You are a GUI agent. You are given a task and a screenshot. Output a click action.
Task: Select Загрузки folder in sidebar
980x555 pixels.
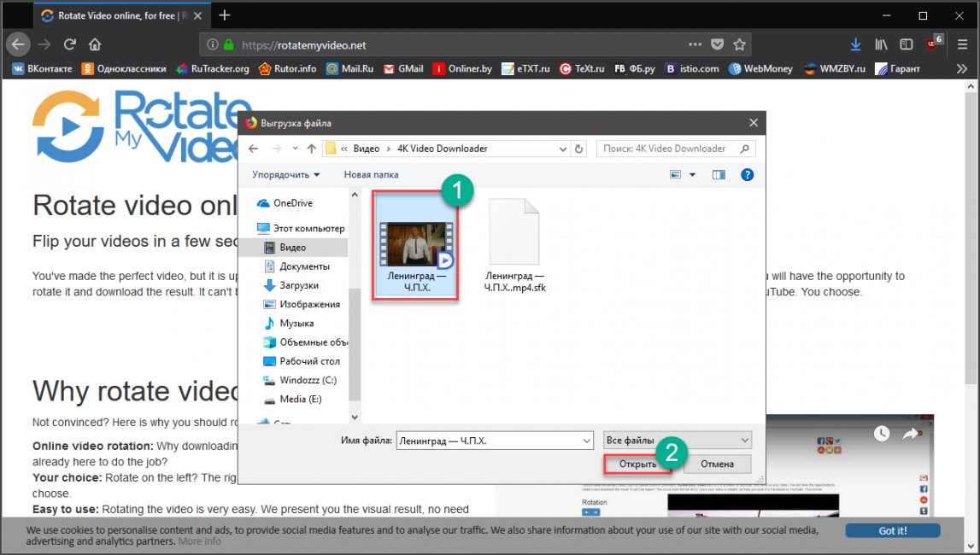pyautogui.click(x=298, y=285)
